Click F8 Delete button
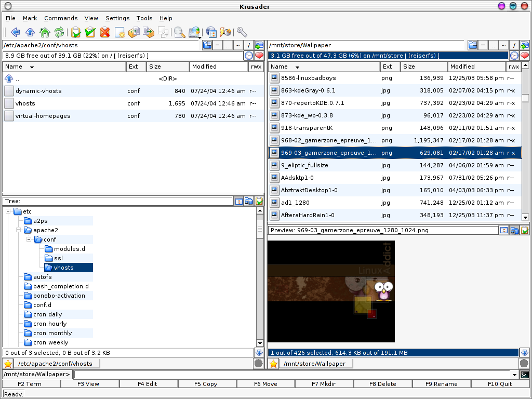 coord(383,384)
